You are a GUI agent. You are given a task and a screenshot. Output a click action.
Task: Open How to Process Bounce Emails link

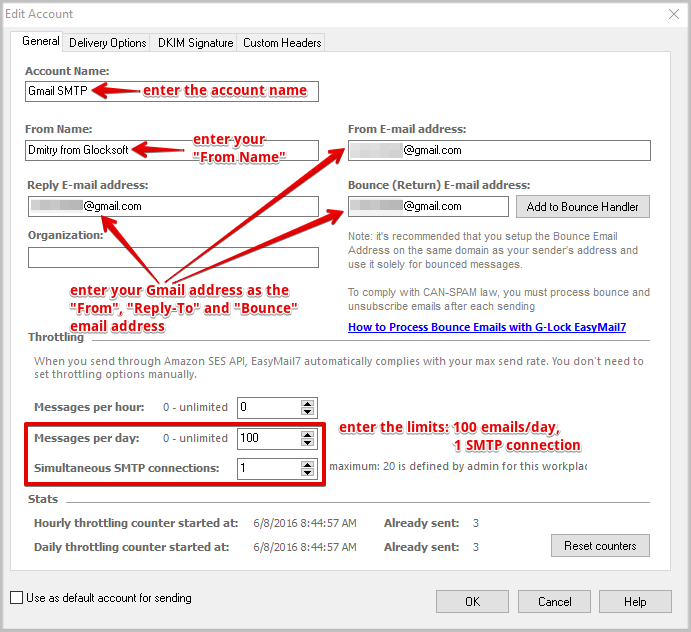[486, 327]
